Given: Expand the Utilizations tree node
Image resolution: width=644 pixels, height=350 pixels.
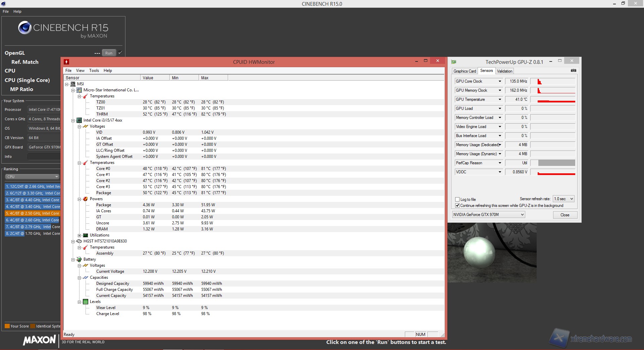Looking at the screenshot, I should (x=79, y=235).
